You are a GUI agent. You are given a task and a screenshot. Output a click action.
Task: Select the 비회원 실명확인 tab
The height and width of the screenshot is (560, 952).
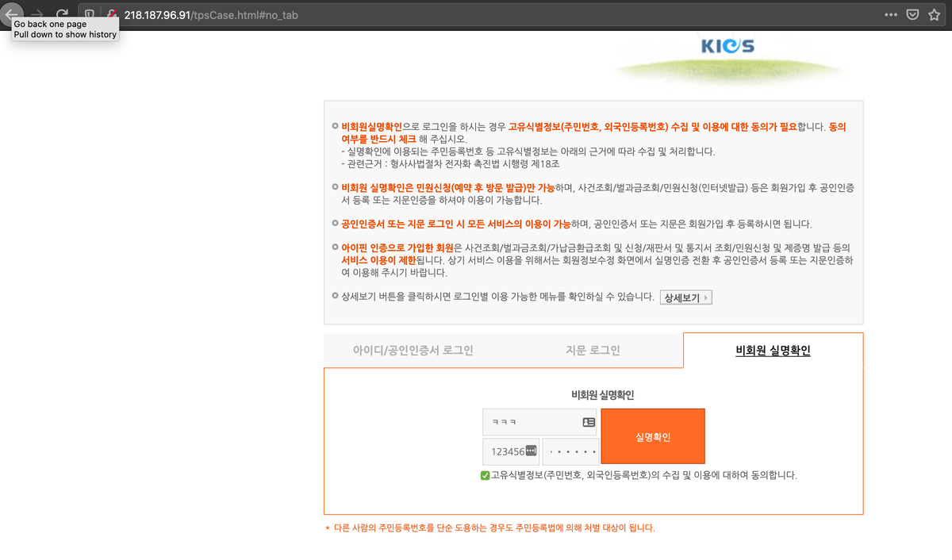click(x=773, y=351)
